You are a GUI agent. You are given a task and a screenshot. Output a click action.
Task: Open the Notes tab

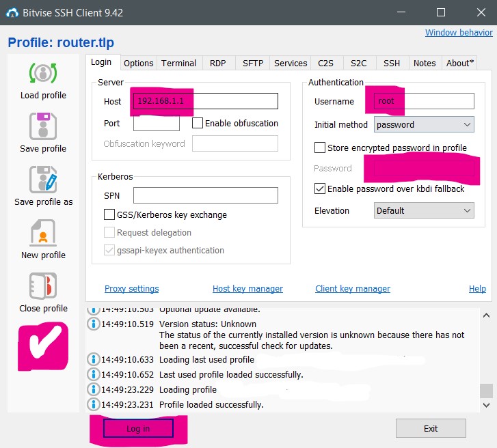coord(425,63)
